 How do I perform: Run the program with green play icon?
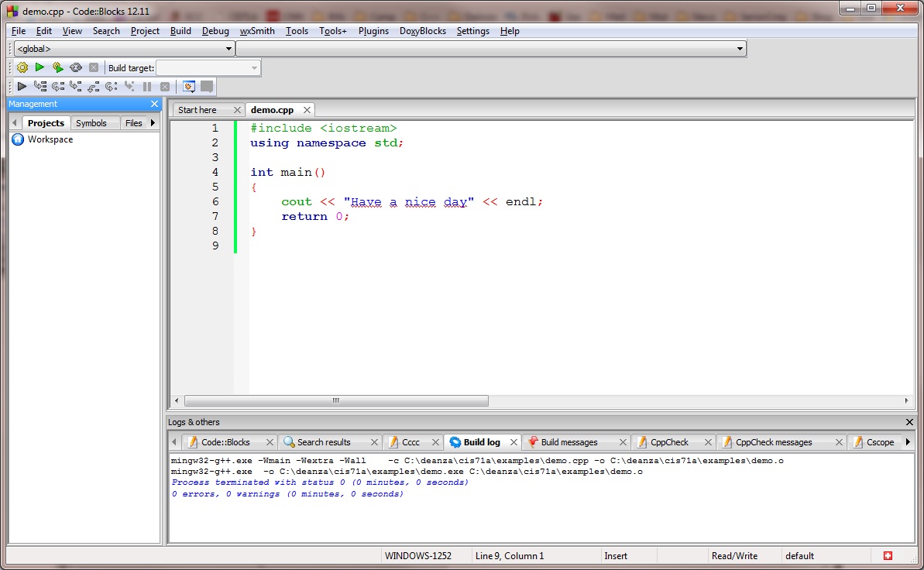tap(40, 68)
